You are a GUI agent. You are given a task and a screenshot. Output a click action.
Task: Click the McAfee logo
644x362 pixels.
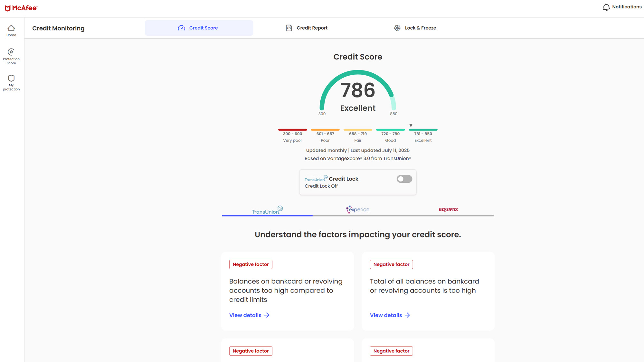coord(21,8)
